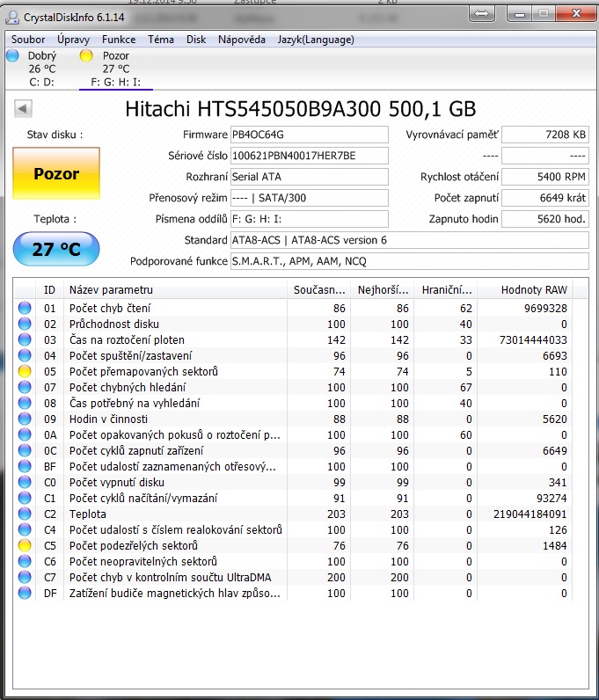Select the Pozor F: G: H: I: disk

pyautogui.click(x=116, y=69)
